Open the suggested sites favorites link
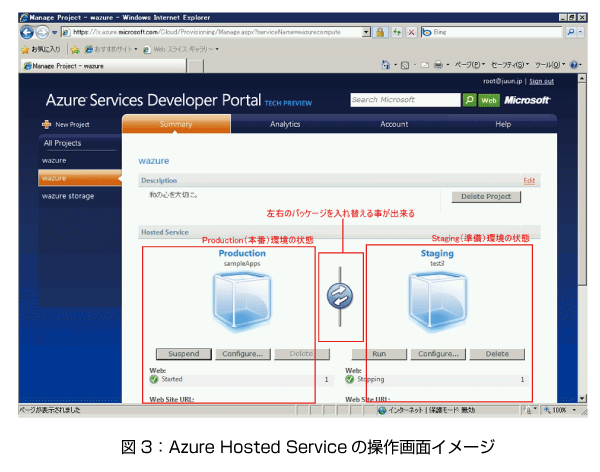600x472 pixels. coord(111,49)
